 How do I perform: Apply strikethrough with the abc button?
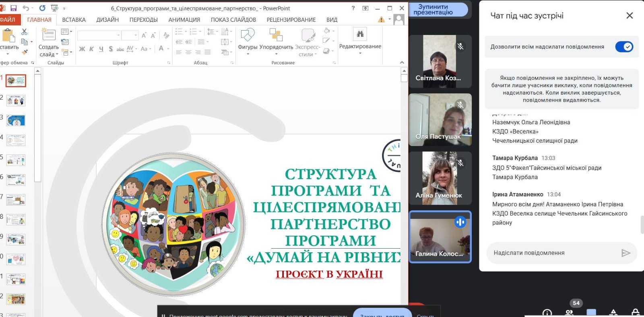120,49
